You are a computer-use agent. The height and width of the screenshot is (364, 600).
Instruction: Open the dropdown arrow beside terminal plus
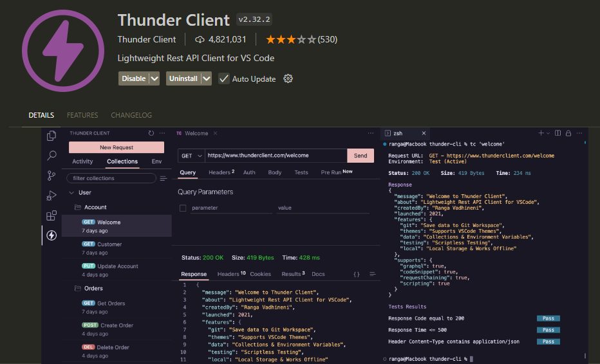[548, 133]
